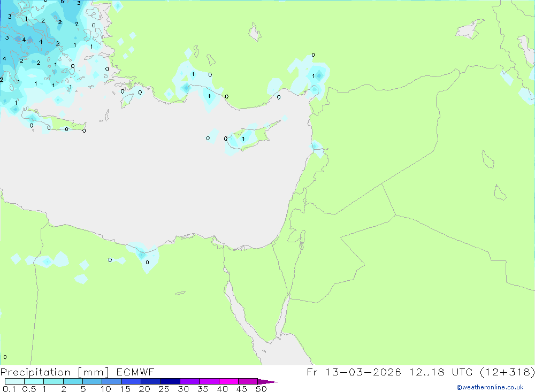This screenshot has width=535, height=392.
Task: Click the 25–30 mm navy legend swatch
Action: pos(170,381)
